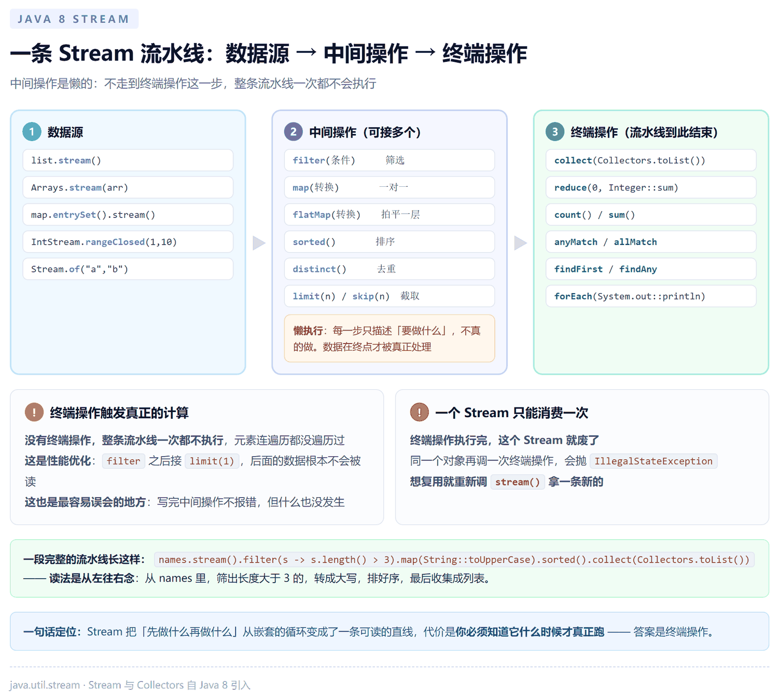Image resolution: width=778 pixels, height=700 pixels.
Task: Click the flatMap(转换) 拍平一层 row
Action: 390,215
